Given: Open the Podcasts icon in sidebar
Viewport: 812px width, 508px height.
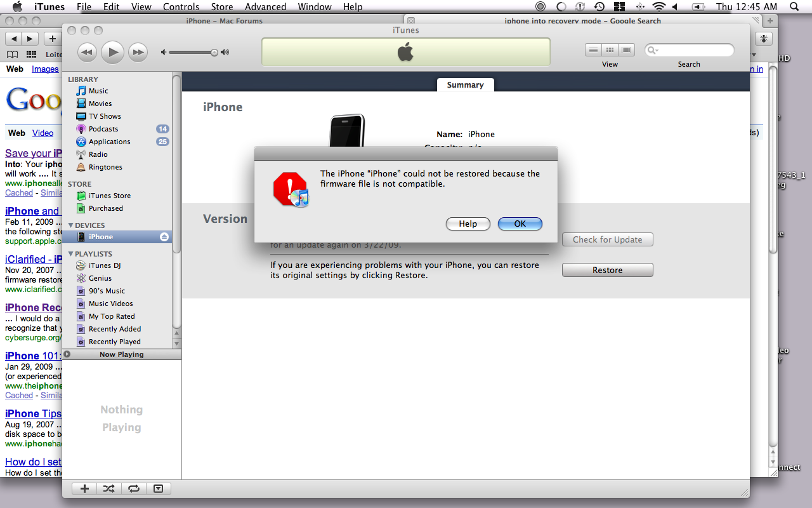Looking at the screenshot, I should tap(81, 129).
